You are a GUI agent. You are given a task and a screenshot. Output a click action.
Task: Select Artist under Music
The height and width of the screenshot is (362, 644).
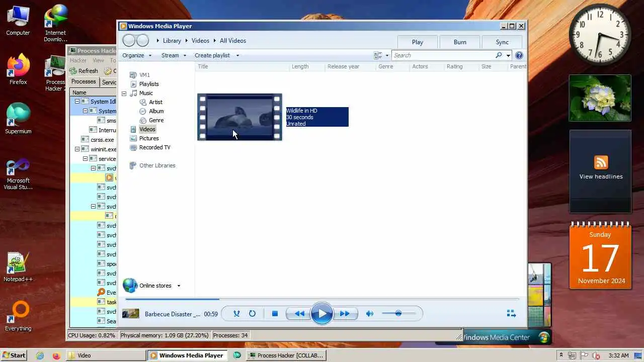[x=155, y=102]
